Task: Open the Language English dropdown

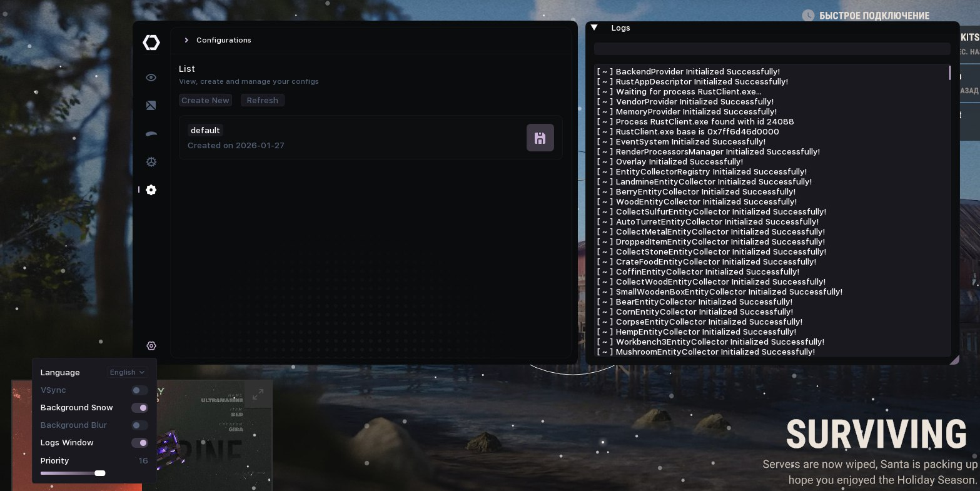Action: pyautogui.click(x=127, y=372)
